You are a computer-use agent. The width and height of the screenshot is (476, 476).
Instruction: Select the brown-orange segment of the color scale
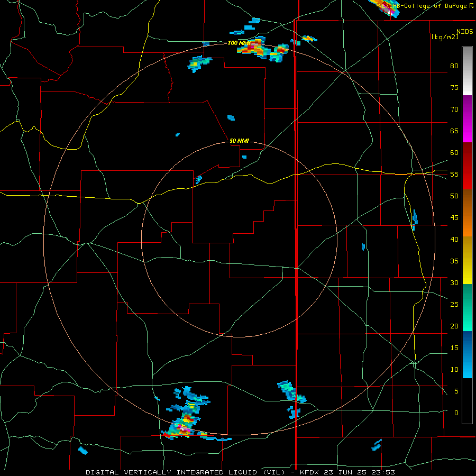467,213
